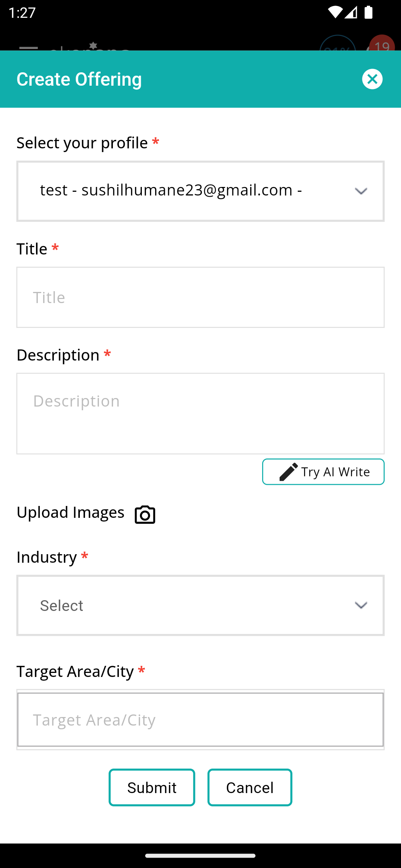This screenshot has width=401, height=868.
Task: Close the Create Offering dialog
Action: pos(372,79)
